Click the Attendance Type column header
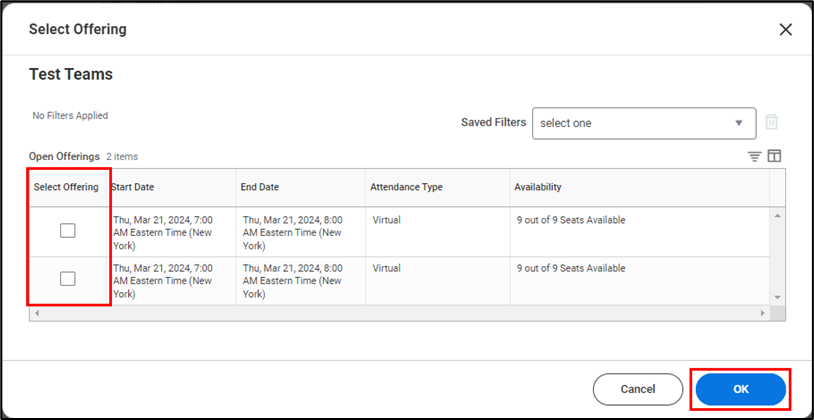The height and width of the screenshot is (420, 814). click(x=406, y=187)
